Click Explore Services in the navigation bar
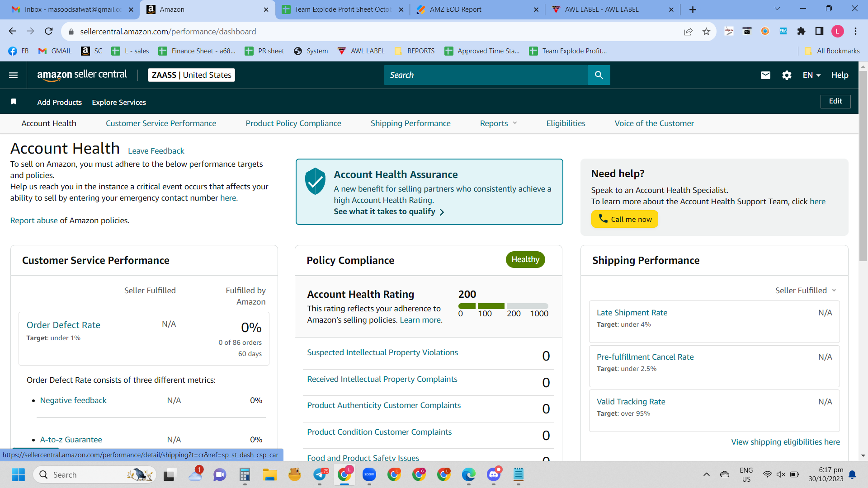 119,102
